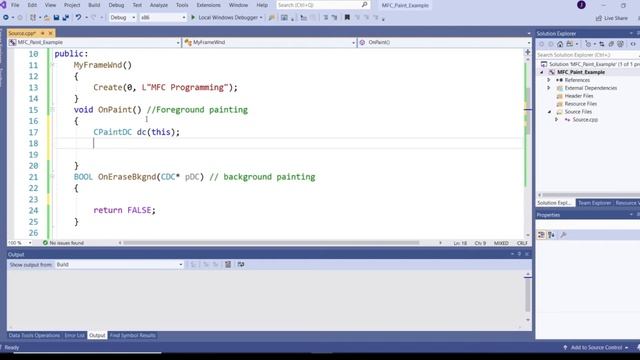Screen dimensions: 640x360
Task: Click the View Code icon in Solution Explorer
Action: coord(633,44)
